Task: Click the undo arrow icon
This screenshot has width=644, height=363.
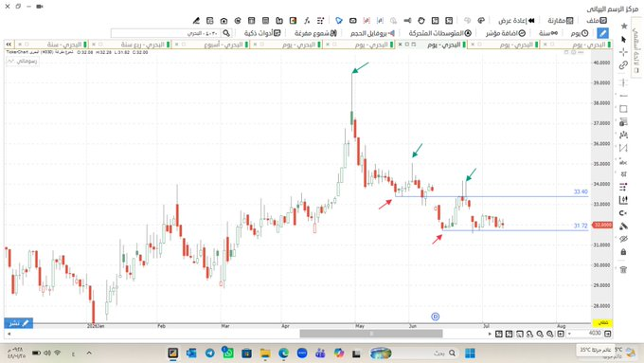Action: point(481,20)
